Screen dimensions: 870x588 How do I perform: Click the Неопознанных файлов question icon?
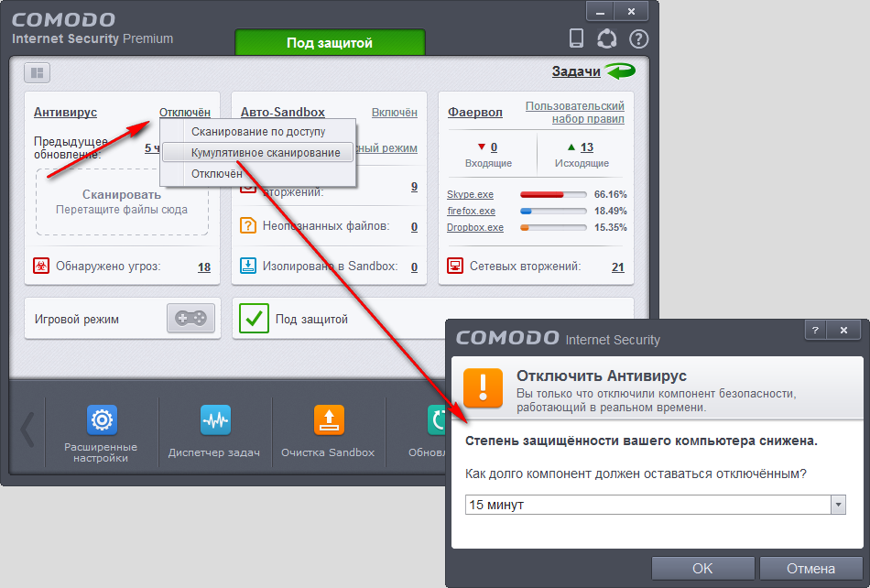coord(248,226)
